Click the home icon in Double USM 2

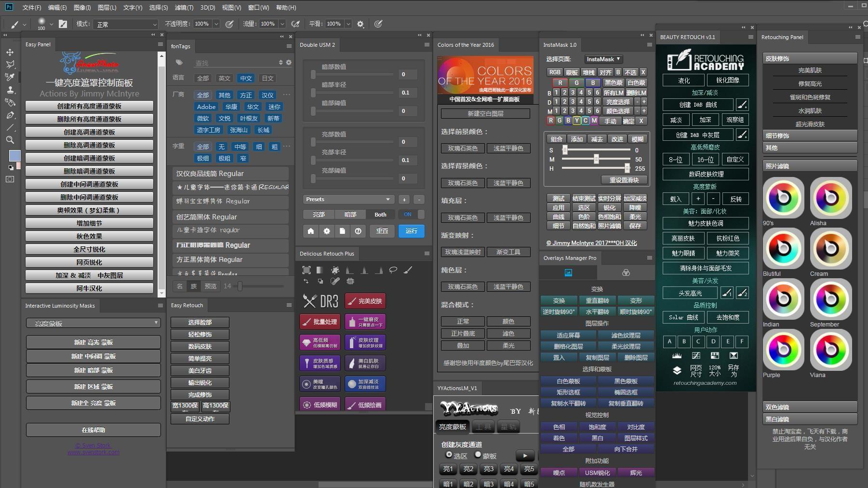point(311,231)
